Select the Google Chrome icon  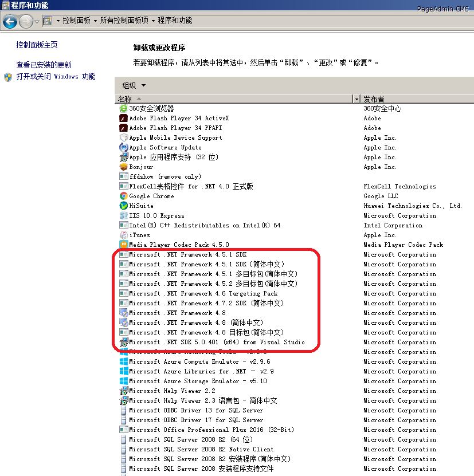pos(124,196)
